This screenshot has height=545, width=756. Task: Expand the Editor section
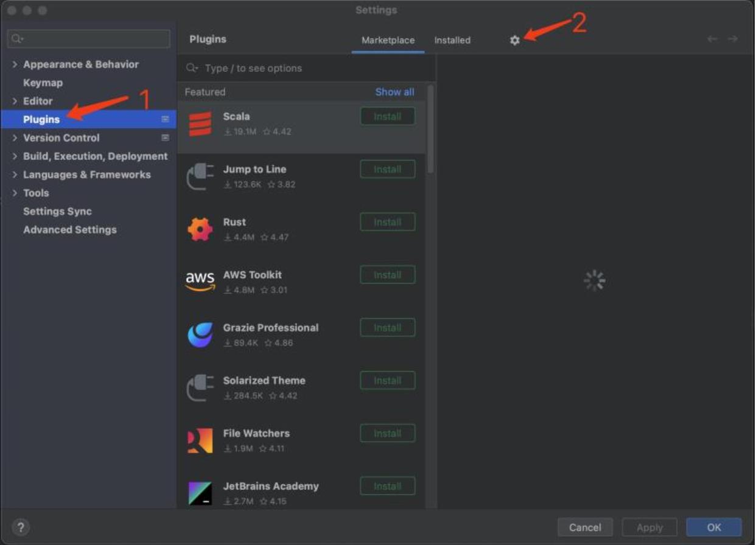[x=15, y=101]
